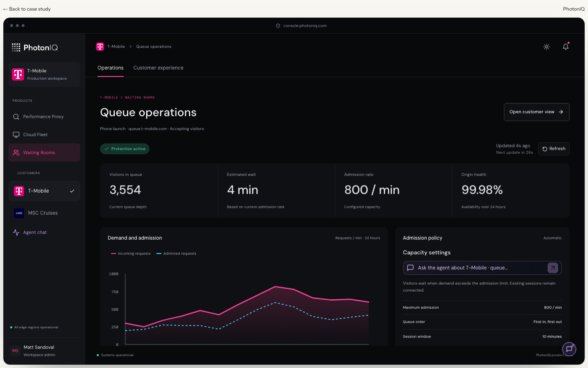The image size is (588, 368).
Task: Click the 800 / min admission rate value
Action: (x=372, y=190)
